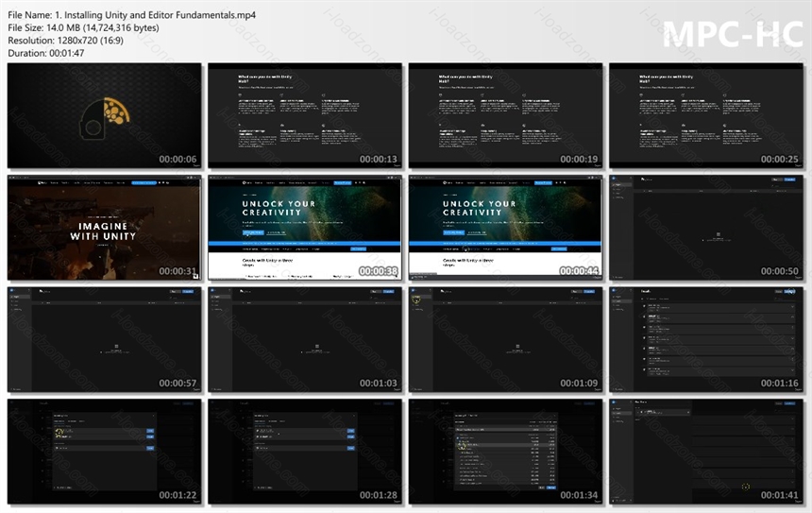The width and height of the screenshot is (812, 513).
Task: Select the 'Unlock Your Creativity' frame at 00:00:44
Action: point(505,228)
